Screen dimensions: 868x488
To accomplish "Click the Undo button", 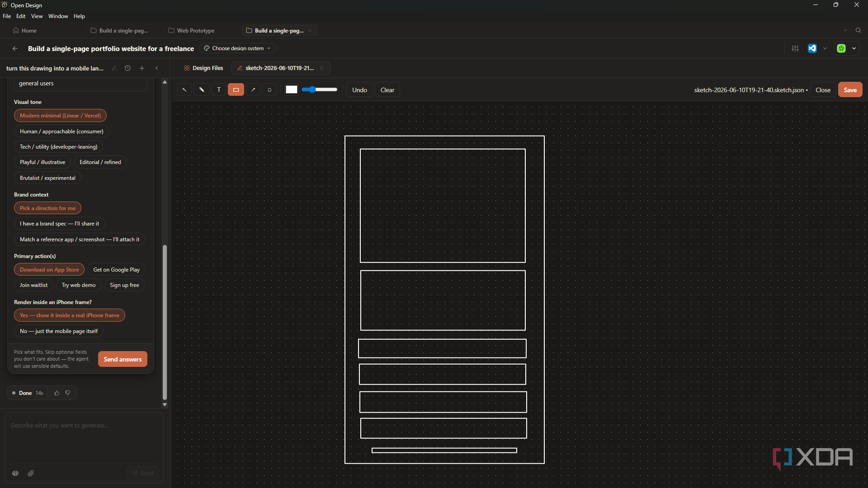I will (x=360, y=90).
